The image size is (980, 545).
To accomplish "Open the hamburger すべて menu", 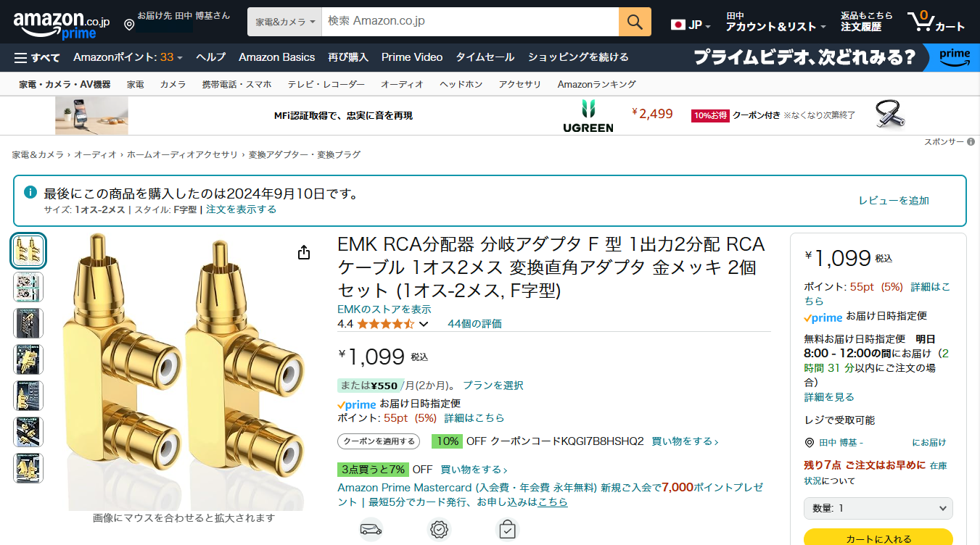I will tap(37, 57).
